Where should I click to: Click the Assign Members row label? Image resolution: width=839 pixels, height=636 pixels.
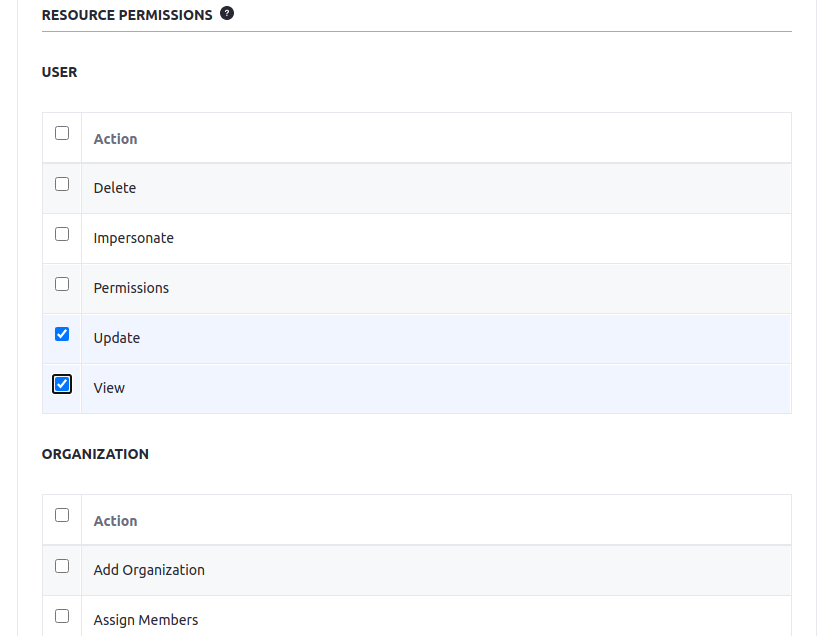(146, 620)
